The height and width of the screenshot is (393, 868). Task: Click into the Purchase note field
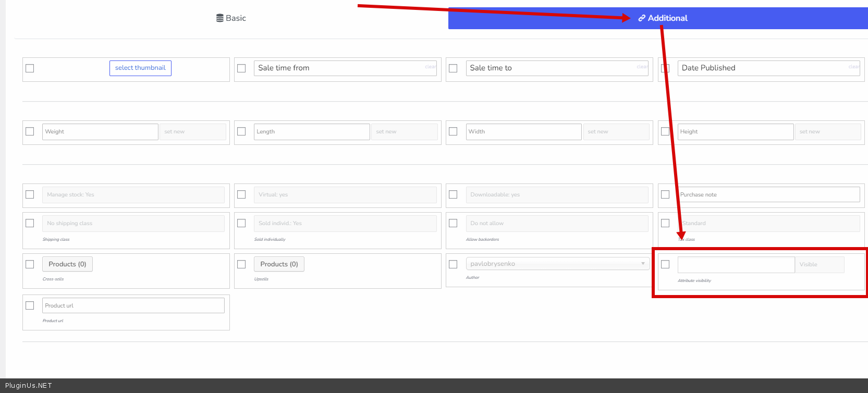click(x=768, y=195)
